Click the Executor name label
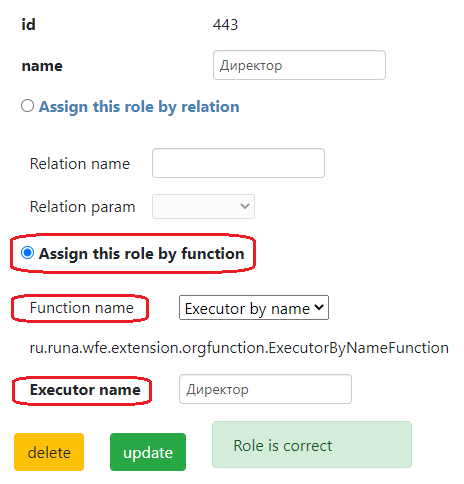 click(x=85, y=390)
